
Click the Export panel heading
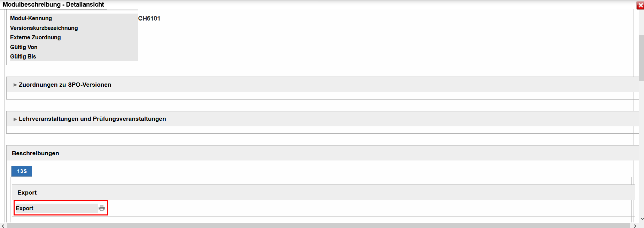[x=27, y=192]
